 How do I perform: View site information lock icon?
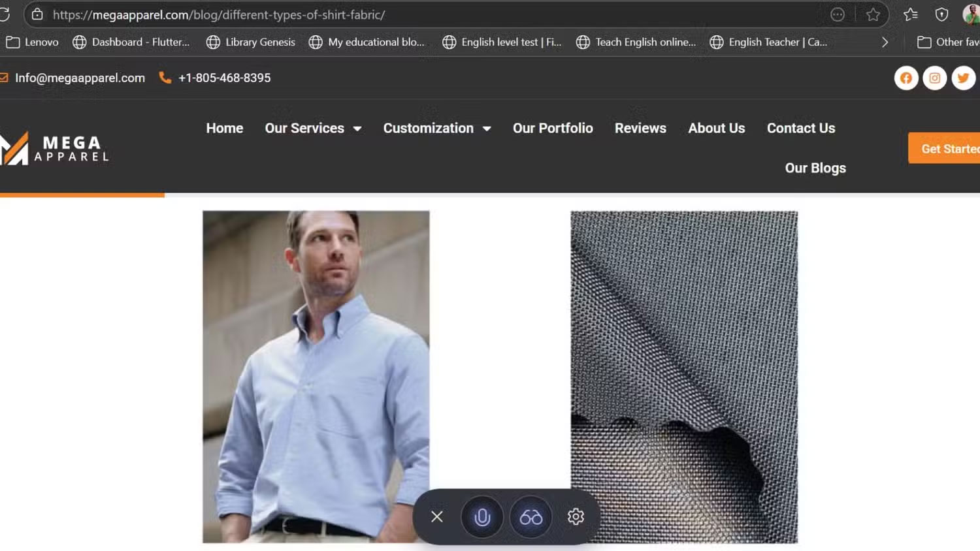pos(37,14)
